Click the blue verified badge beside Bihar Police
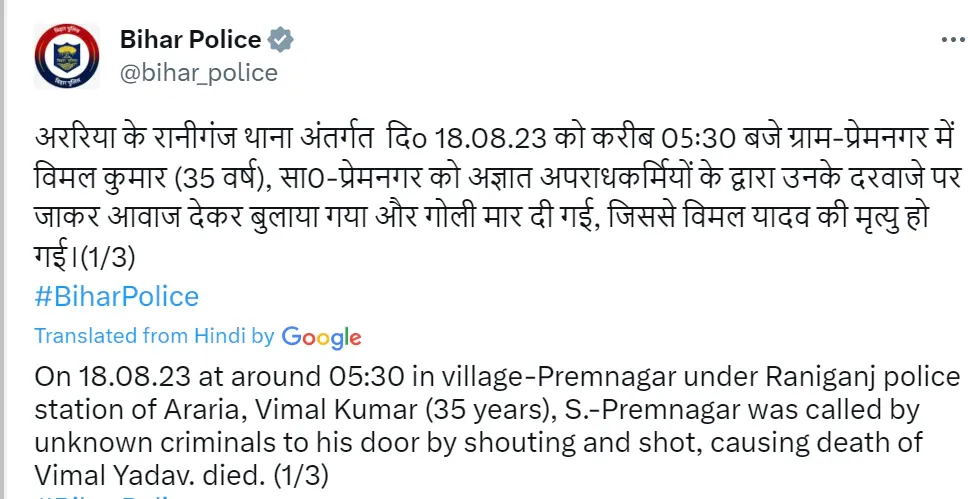 [x=281, y=39]
